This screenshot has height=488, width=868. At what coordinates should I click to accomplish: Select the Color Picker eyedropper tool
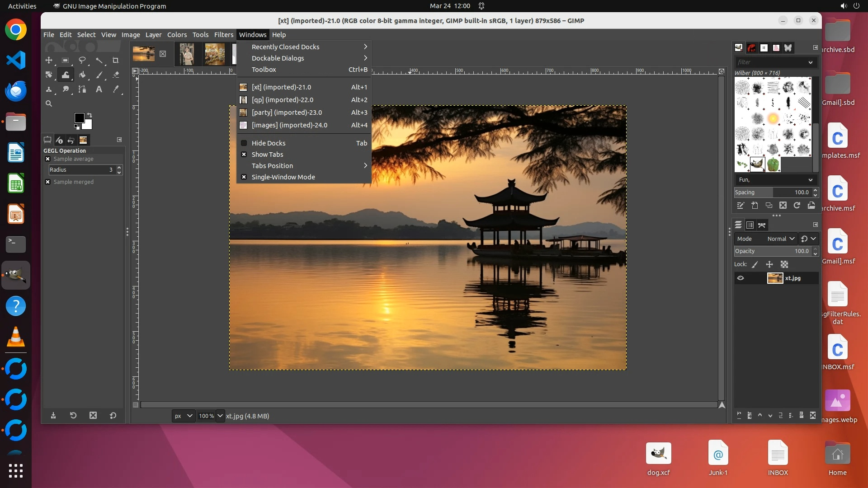(115, 89)
